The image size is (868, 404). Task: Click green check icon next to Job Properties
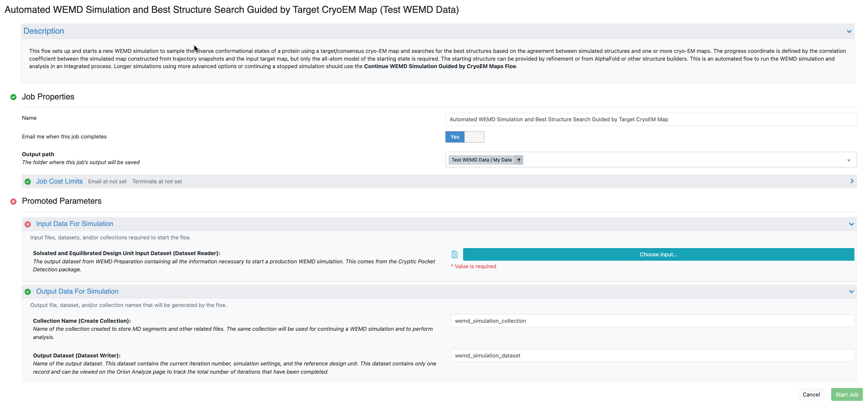tap(14, 97)
